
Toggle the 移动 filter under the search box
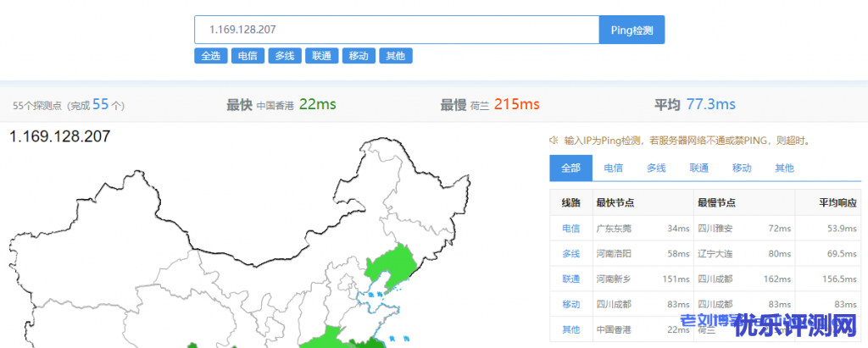point(359,56)
